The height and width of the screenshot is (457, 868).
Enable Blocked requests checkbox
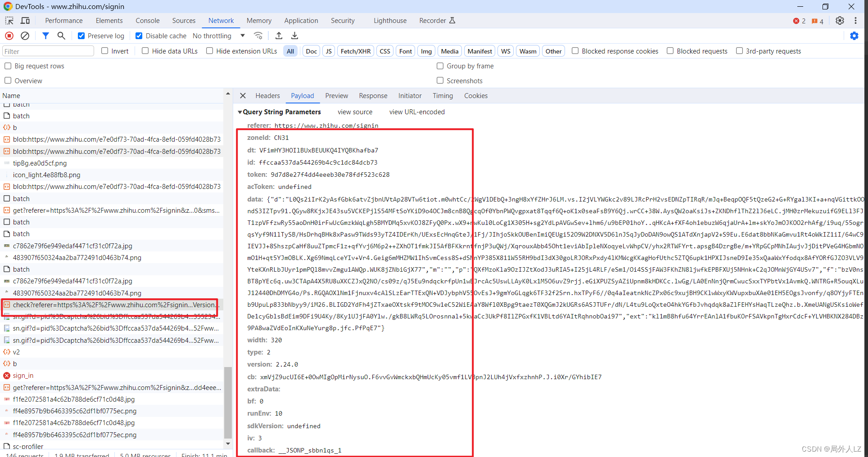670,51
